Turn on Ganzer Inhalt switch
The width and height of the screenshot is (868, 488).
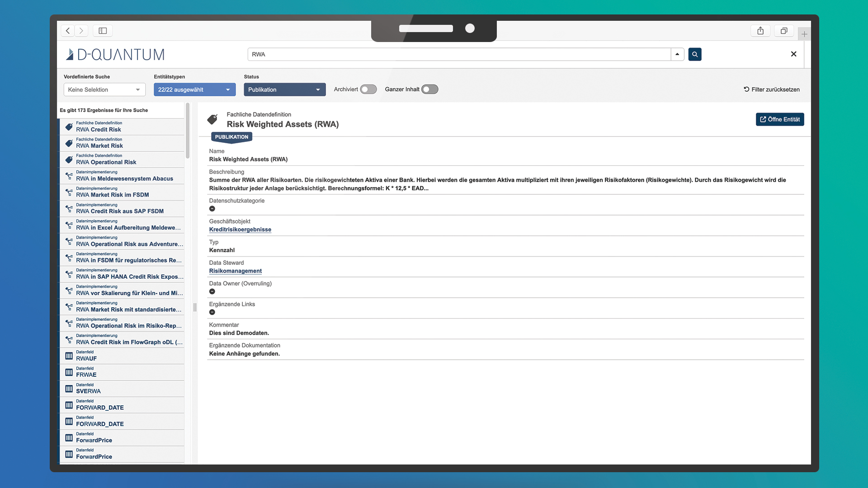coord(429,89)
